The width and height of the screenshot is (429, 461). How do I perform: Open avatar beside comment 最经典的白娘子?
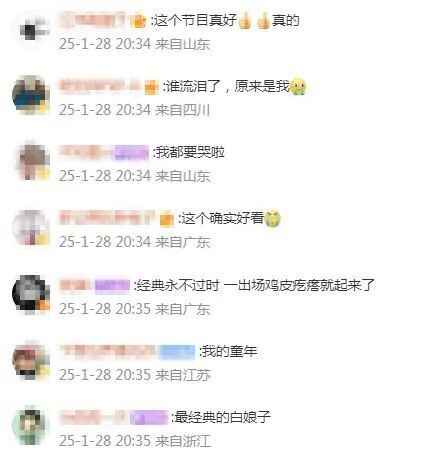31,426
